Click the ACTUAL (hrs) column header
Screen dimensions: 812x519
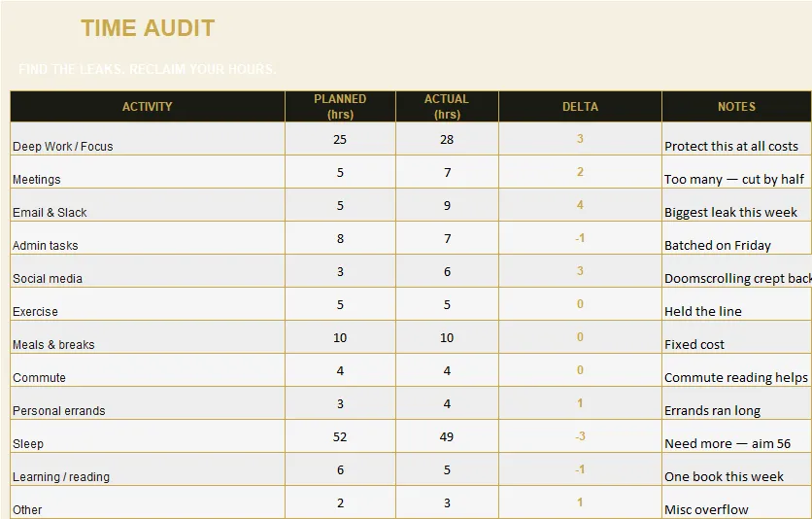click(x=447, y=107)
